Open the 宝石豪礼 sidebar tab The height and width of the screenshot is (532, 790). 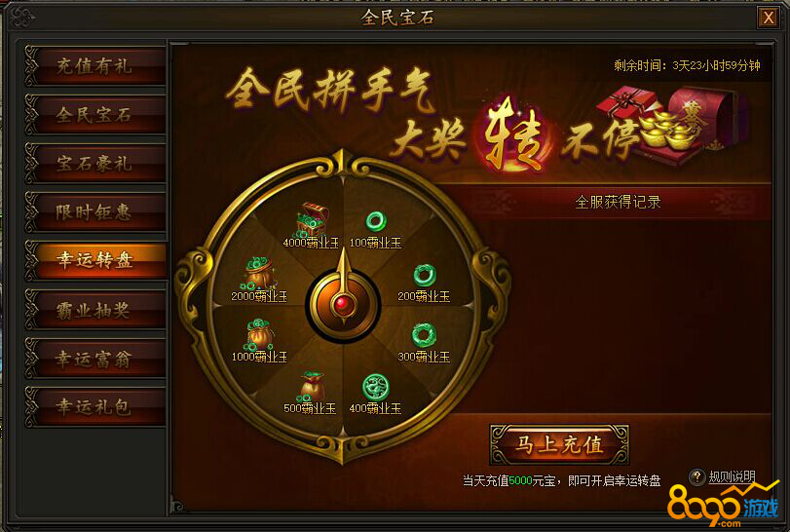pyautogui.click(x=95, y=164)
